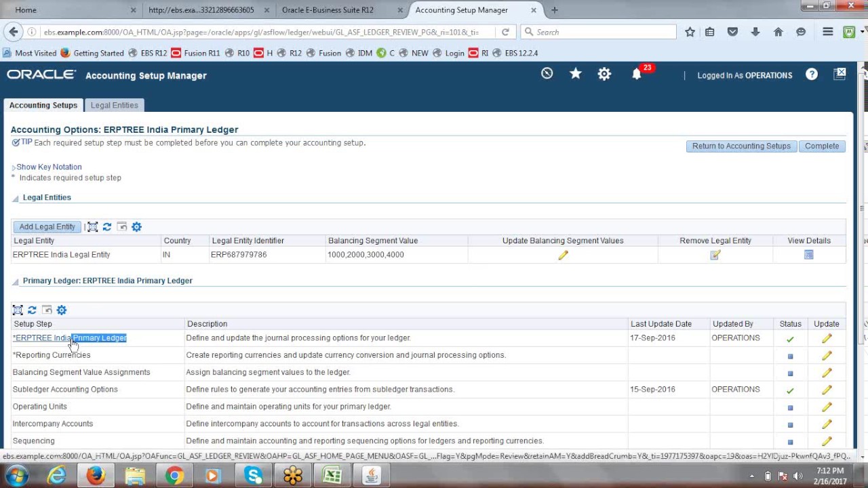The image size is (868, 488).
Task: Open a new browser tab
Action: [555, 10]
